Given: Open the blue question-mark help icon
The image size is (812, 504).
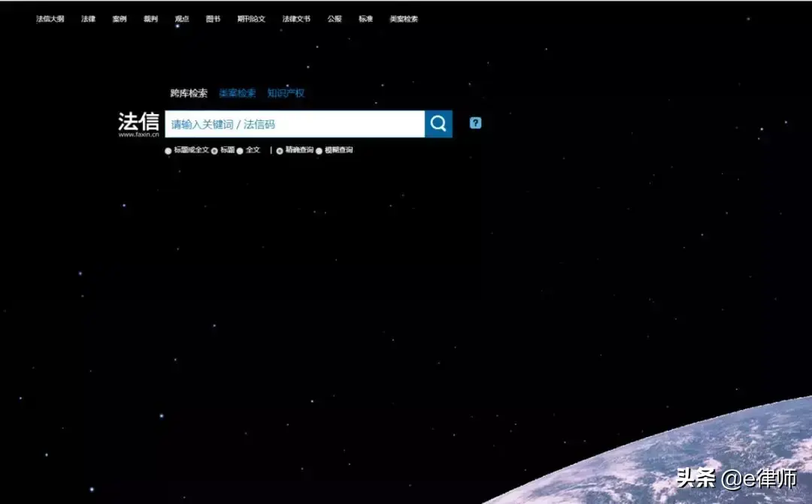Looking at the screenshot, I should 475,123.
